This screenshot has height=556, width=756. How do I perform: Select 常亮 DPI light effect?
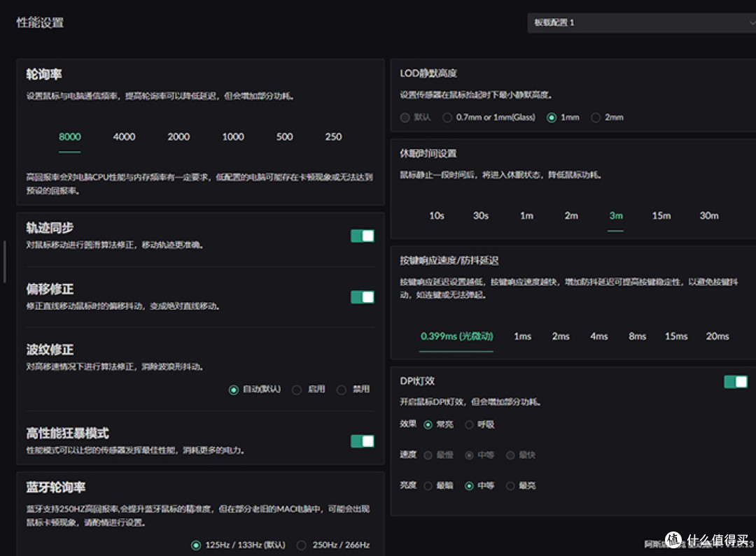(428, 425)
